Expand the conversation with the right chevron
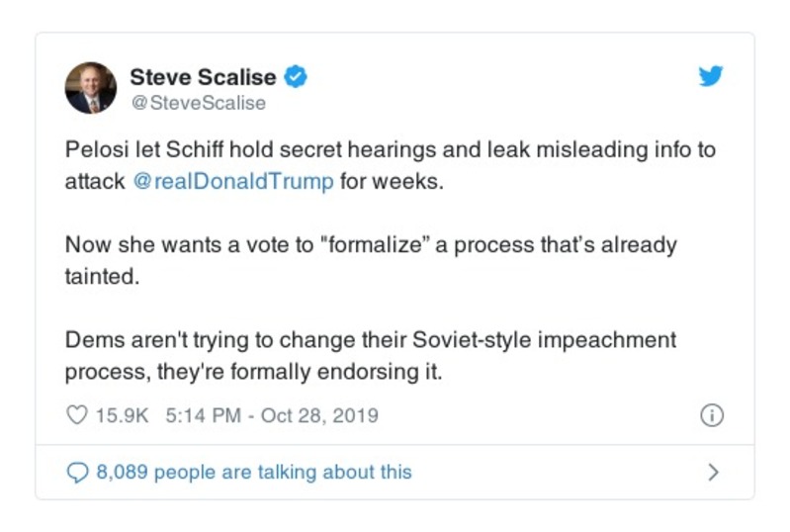Image resolution: width=790 pixels, height=532 pixels. point(713,472)
